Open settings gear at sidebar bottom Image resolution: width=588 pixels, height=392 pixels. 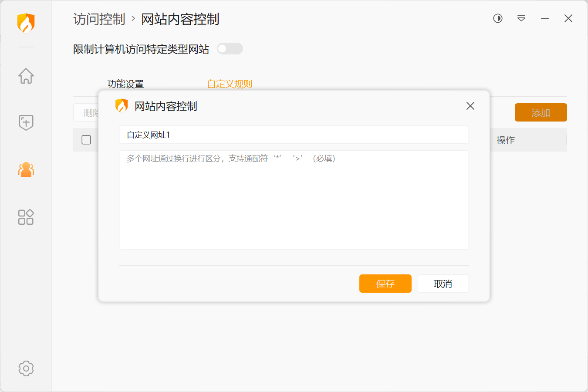pyautogui.click(x=26, y=368)
